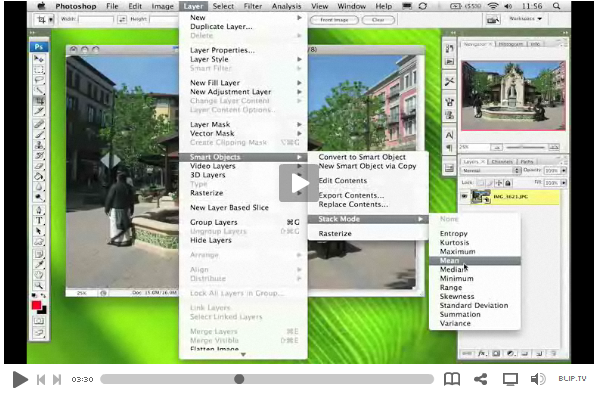Select the Pen tool

[39, 210]
